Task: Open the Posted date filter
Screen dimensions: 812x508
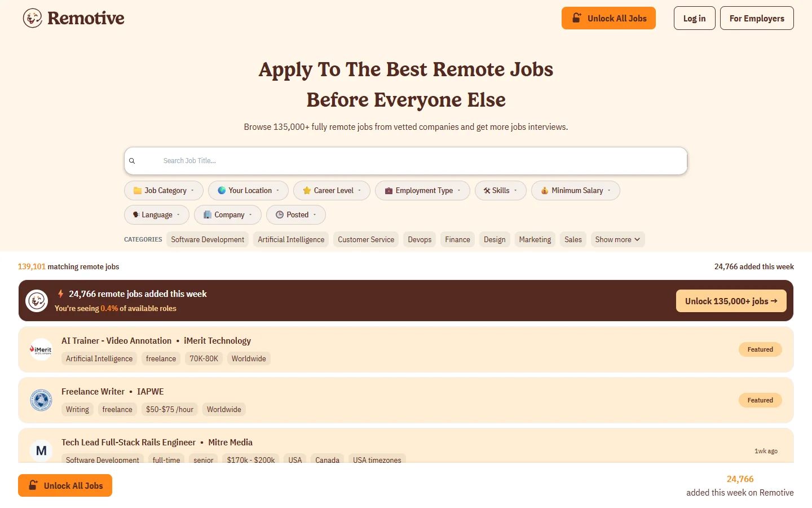Action: [296, 215]
